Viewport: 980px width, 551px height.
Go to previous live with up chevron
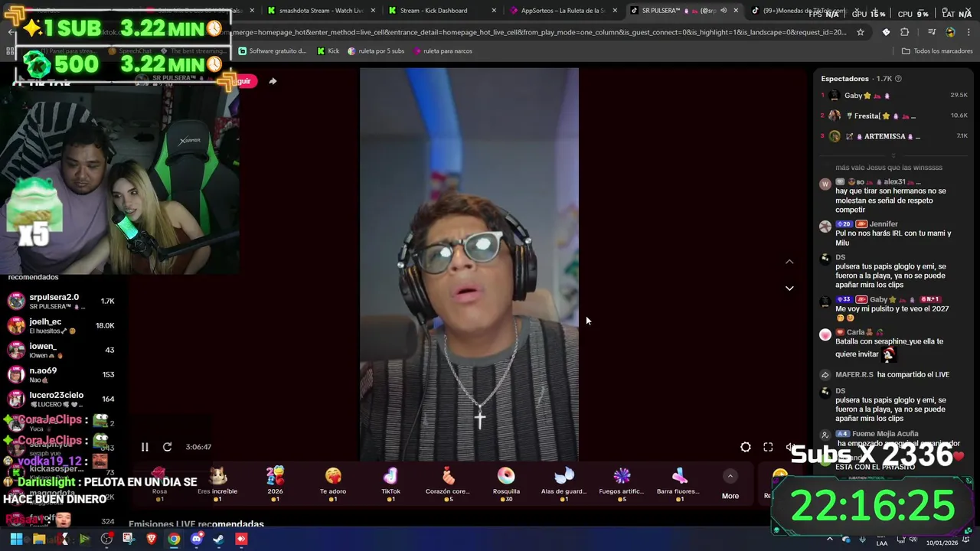pyautogui.click(x=789, y=262)
